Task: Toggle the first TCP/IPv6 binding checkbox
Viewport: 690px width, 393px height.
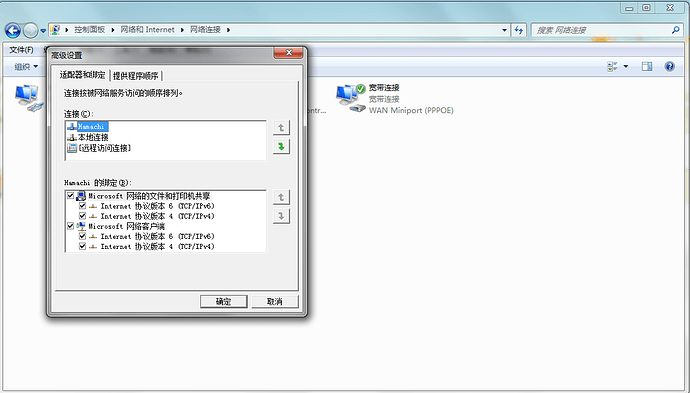Action: click(x=82, y=206)
